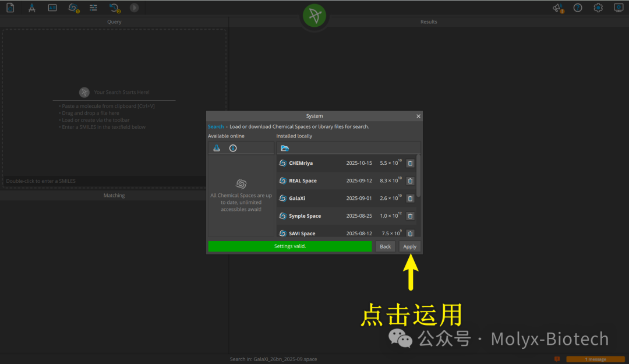Click the installed spaces list scrollbar
629x364 pixels.
(x=418, y=176)
